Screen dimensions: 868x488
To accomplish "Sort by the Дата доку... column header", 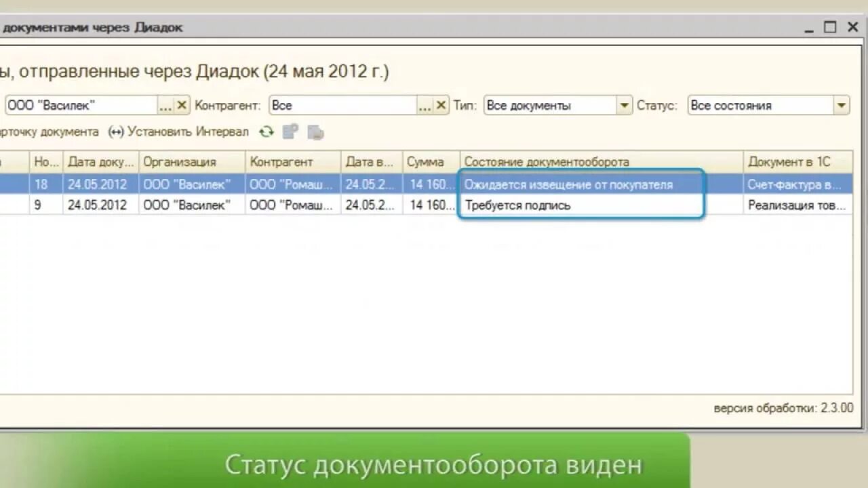I will tap(101, 162).
